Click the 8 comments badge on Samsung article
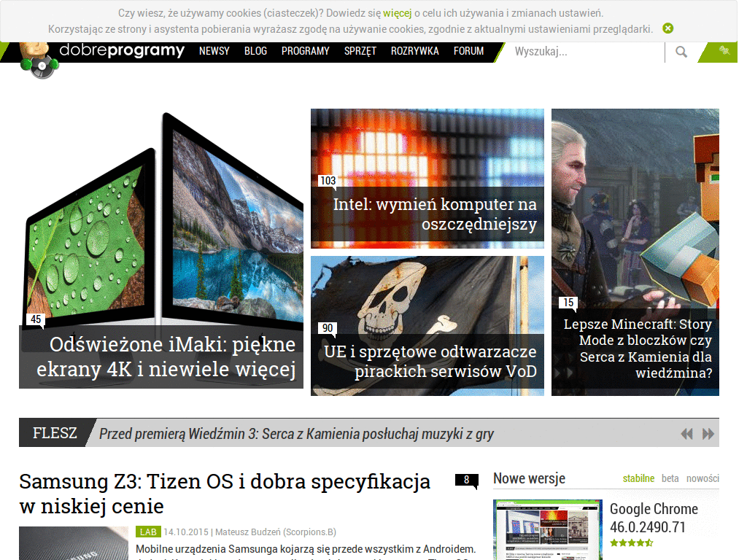The width and height of the screenshot is (747, 560). [x=466, y=481]
